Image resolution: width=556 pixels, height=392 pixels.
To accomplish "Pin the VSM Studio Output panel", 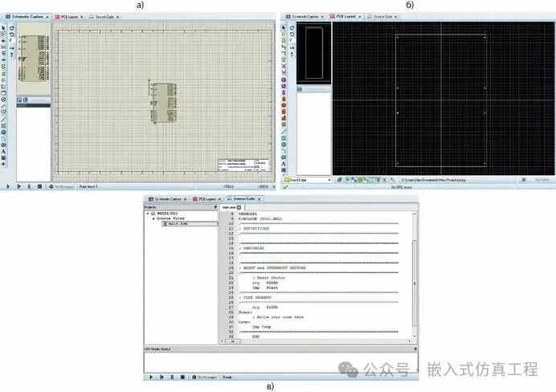I will [415, 349].
